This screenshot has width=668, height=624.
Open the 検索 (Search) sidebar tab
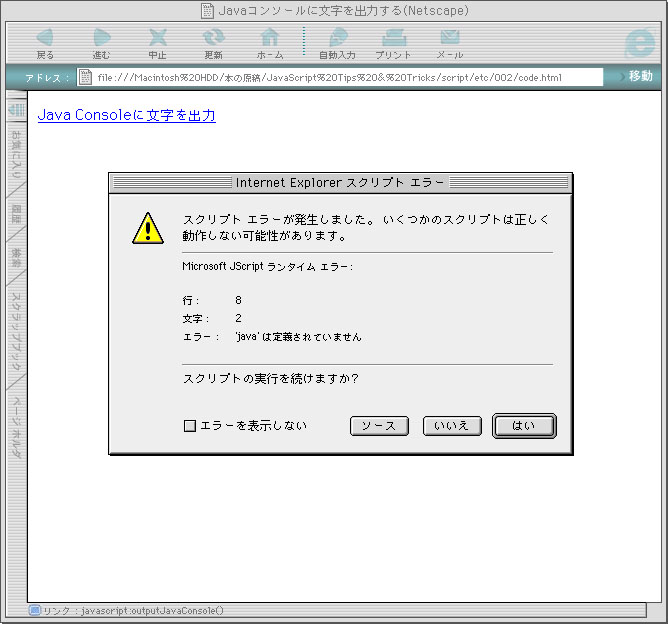pyautogui.click(x=16, y=258)
